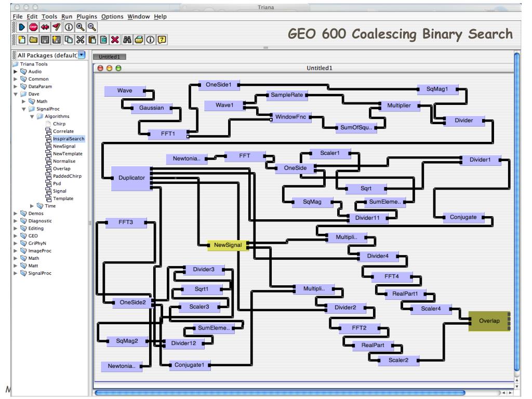Click the info icon beside zoom in
532x399 pixels.
coord(69,27)
